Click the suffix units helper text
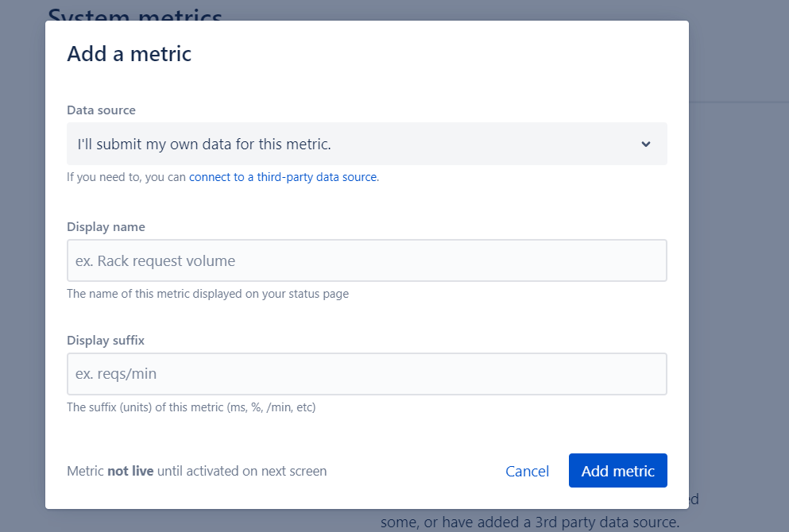This screenshot has height=532, width=789. [x=191, y=407]
